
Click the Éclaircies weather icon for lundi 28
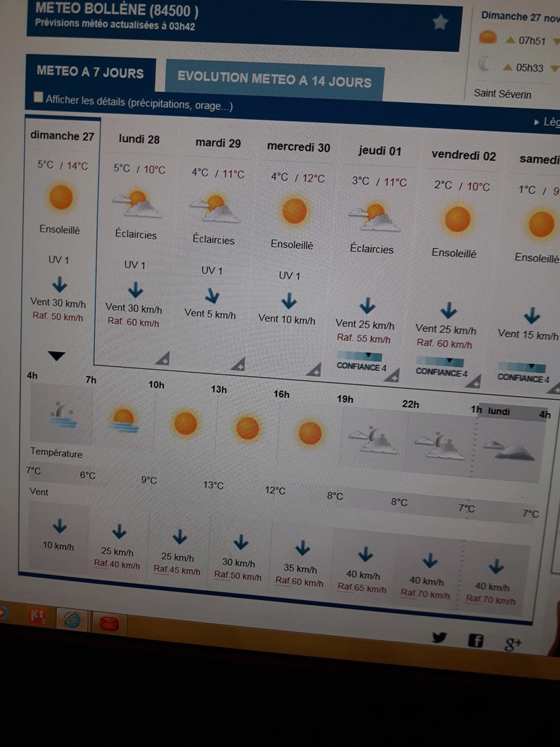(137, 204)
